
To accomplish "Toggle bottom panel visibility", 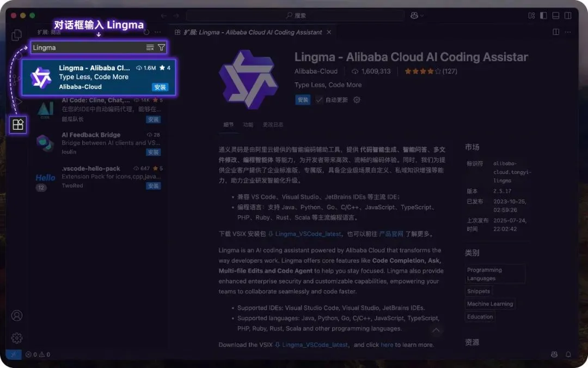I will (556, 15).
